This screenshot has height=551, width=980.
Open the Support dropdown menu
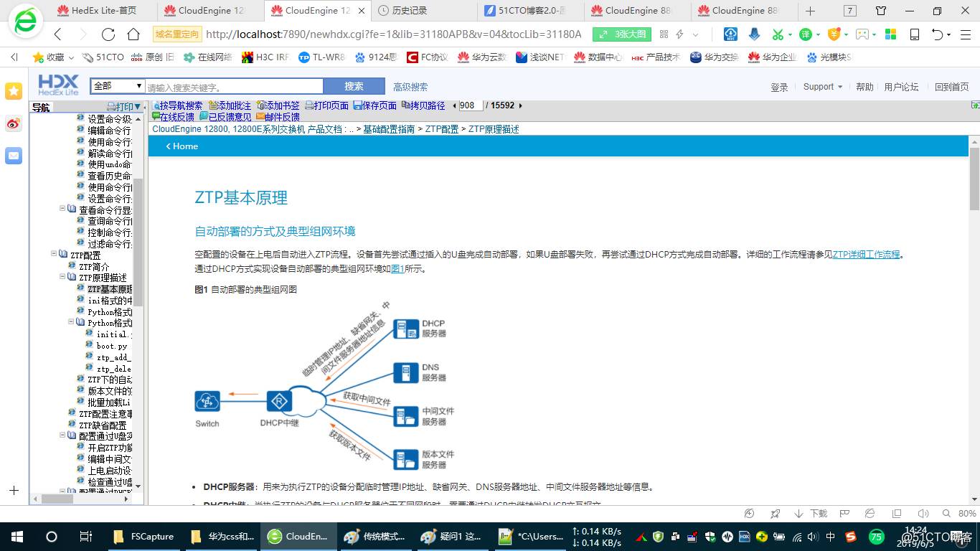(x=823, y=87)
